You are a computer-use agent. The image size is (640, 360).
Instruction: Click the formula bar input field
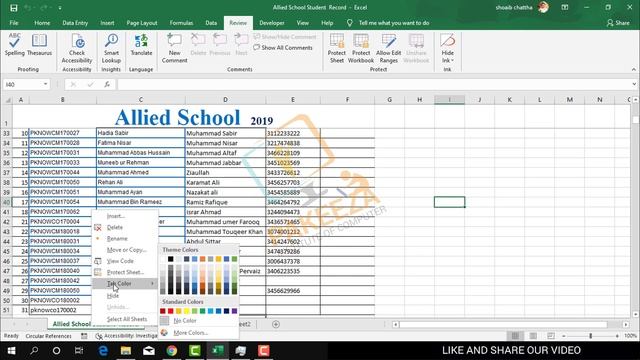point(373,84)
